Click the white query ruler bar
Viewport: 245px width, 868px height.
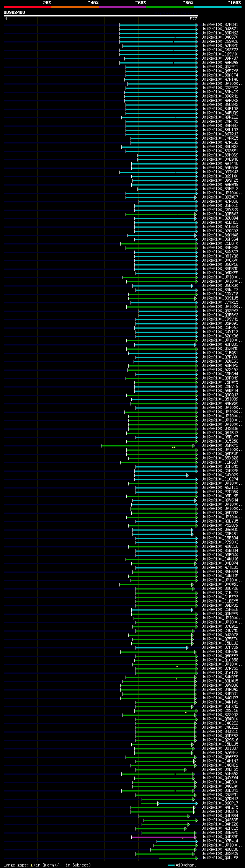[101, 16]
